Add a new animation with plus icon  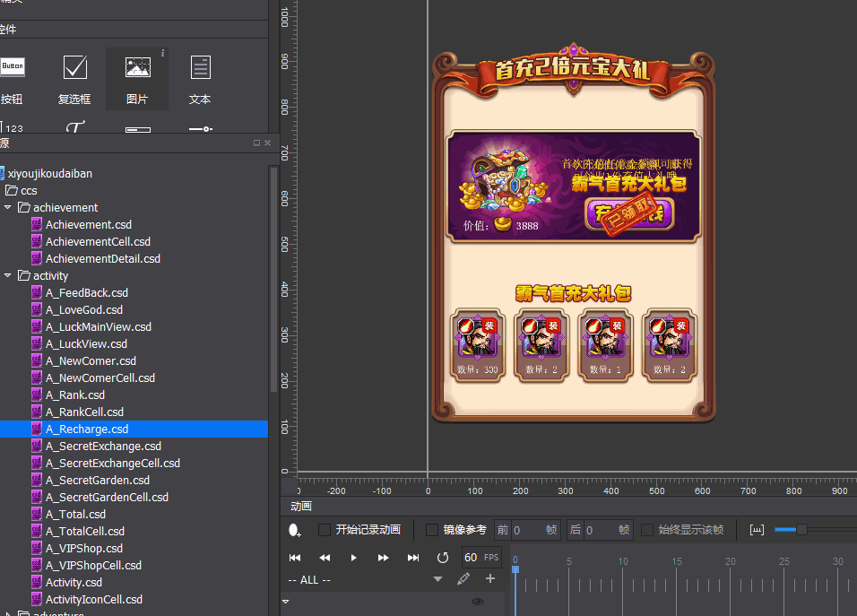pos(490,579)
